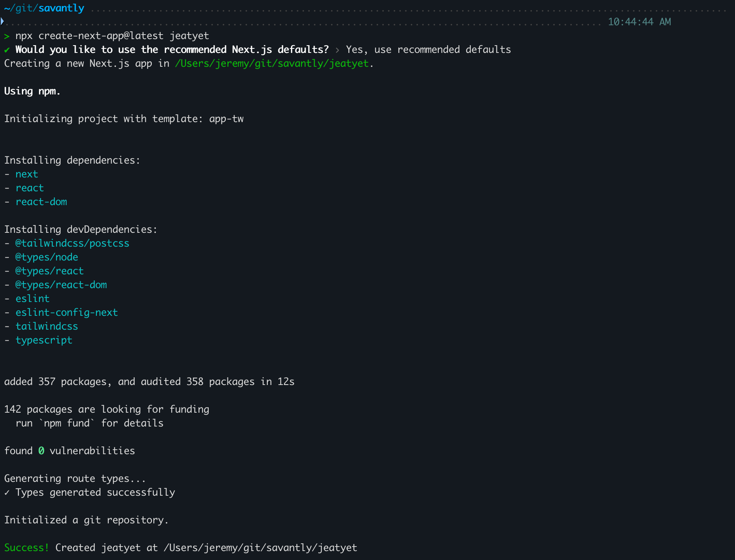Click the green /Users/jeremy/git/savantly/jeatyet path
Viewport: 735px width, 560px height.
271,63
